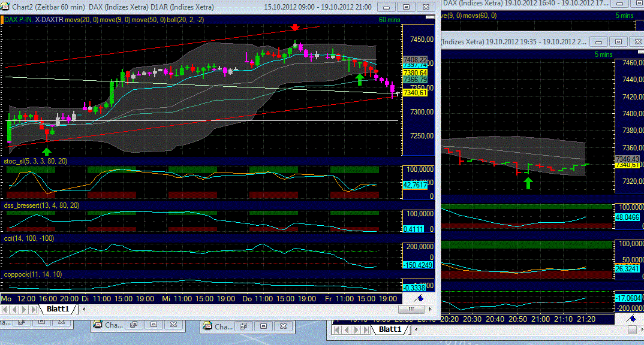Click the previous-bar arrow in Blatt1 navigation
This screenshot has width=644, height=345.
[x=14, y=310]
